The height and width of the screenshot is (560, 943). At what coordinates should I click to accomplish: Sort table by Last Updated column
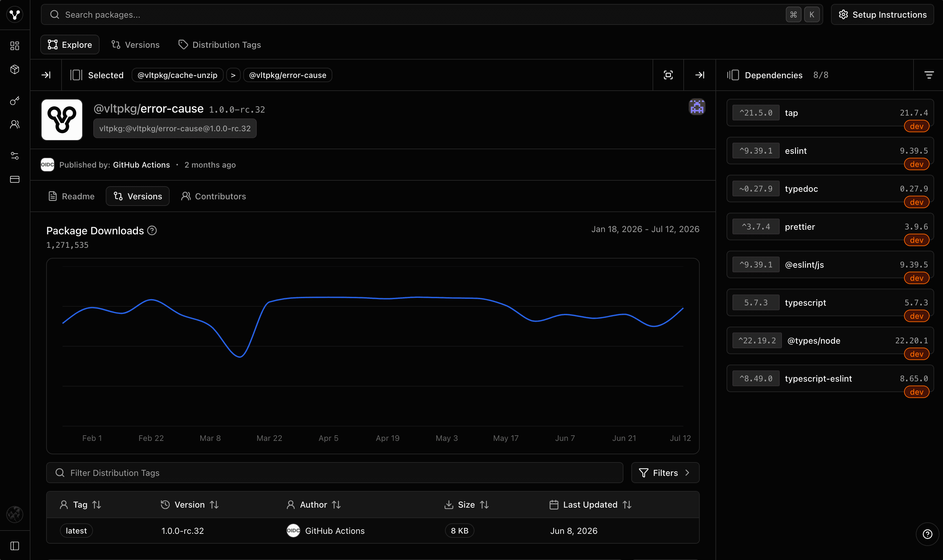coord(590,505)
